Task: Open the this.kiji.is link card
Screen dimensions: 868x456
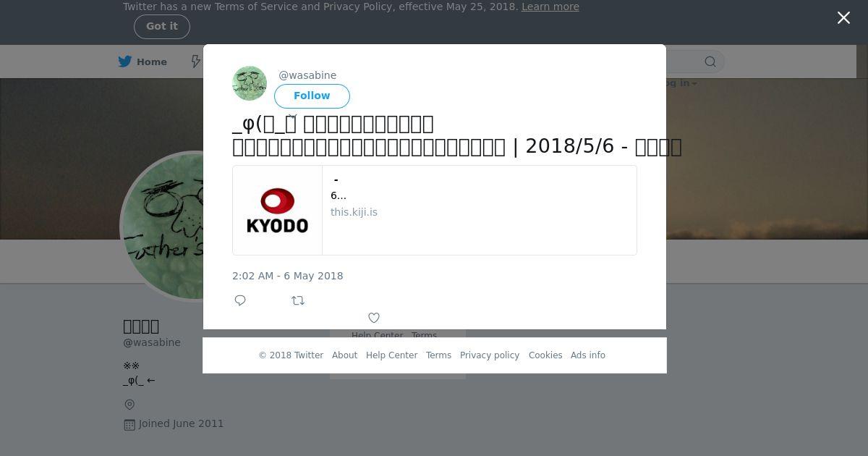Action: 435,211
